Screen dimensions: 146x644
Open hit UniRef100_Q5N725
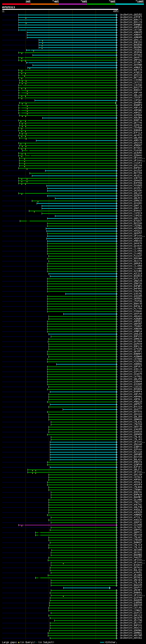(131, 281)
